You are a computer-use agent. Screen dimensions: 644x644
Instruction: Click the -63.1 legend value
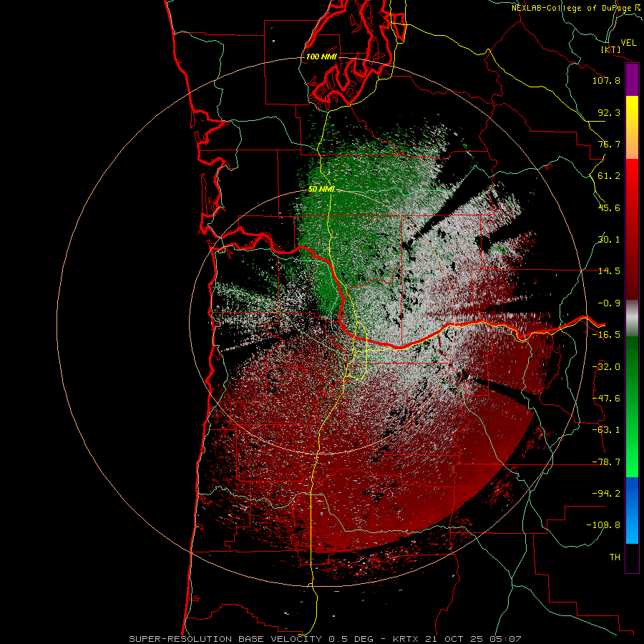(x=606, y=430)
